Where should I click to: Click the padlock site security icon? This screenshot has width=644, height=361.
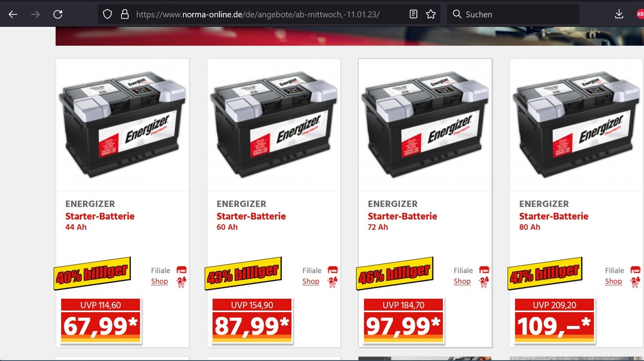point(125,14)
